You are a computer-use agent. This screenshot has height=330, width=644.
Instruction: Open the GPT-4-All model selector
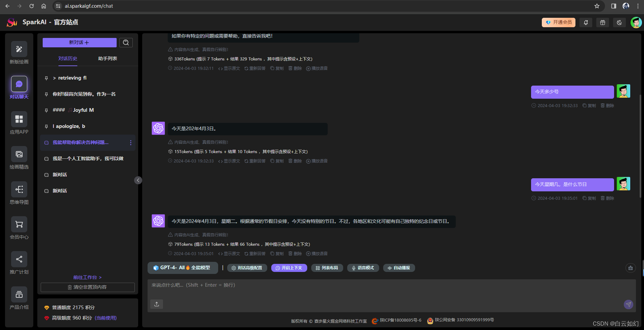point(183,268)
